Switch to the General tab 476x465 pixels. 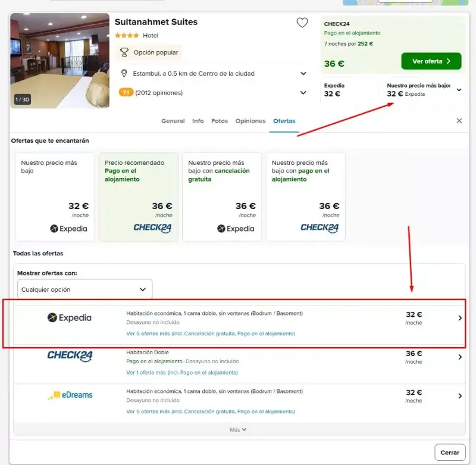coord(173,121)
